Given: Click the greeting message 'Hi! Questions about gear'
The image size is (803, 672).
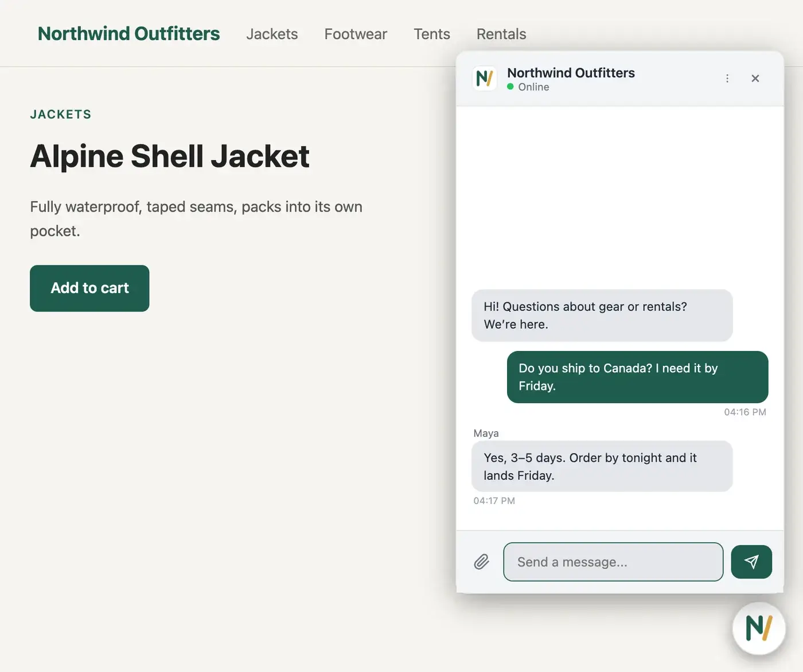Looking at the screenshot, I should 602,315.
